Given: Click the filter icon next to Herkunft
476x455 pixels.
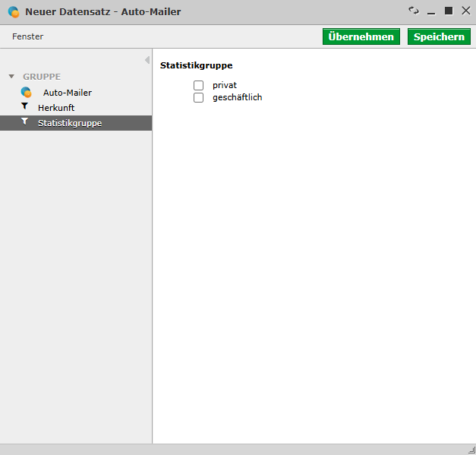Looking at the screenshot, I should tap(24, 106).
